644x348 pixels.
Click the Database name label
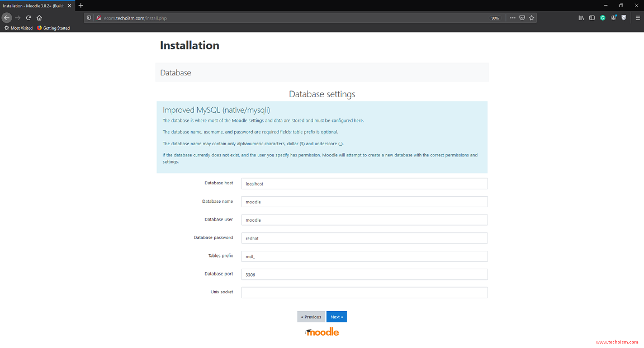pyautogui.click(x=217, y=202)
